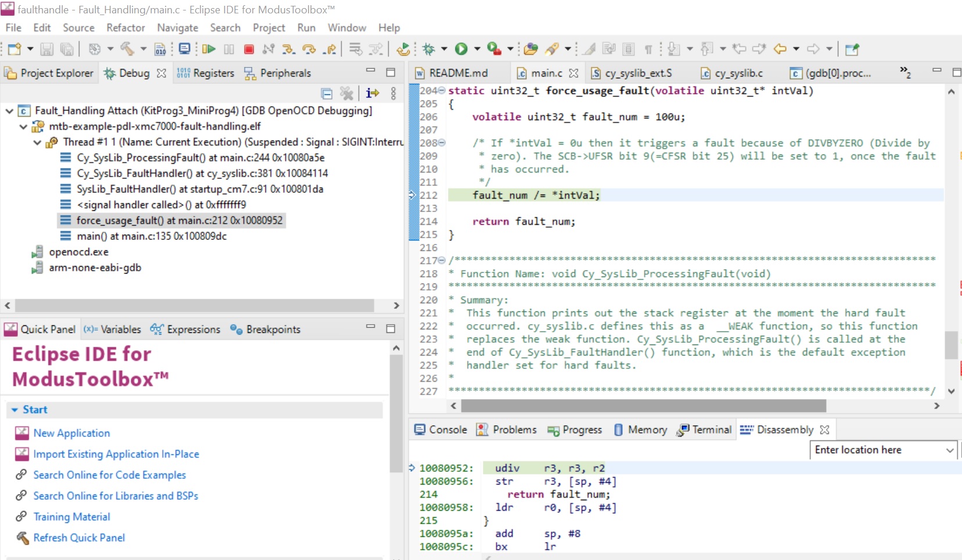Open the Training Material link
This screenshot has height=560, width=962.
pos(71,517)
